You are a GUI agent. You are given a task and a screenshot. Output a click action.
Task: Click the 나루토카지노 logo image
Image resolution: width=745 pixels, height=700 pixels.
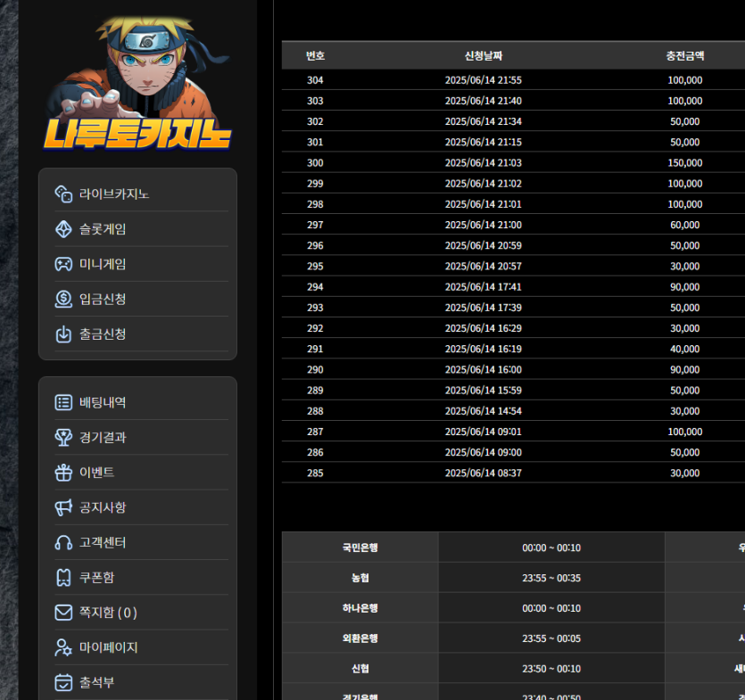coord(137,85)
